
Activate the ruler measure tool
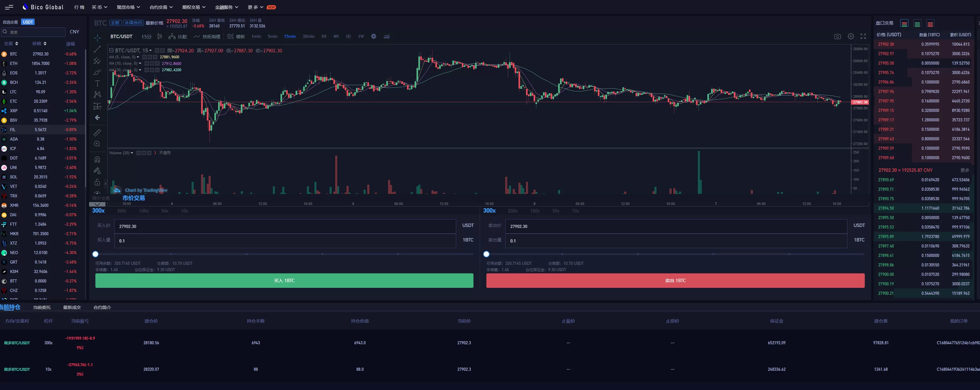(x=97, y=132)
